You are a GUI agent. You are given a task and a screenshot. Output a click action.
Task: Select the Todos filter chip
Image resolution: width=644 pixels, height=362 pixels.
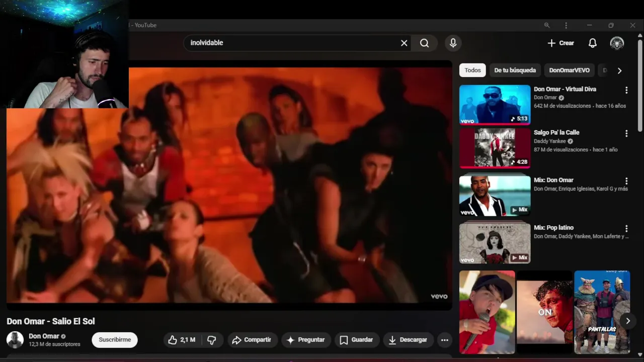472,70
